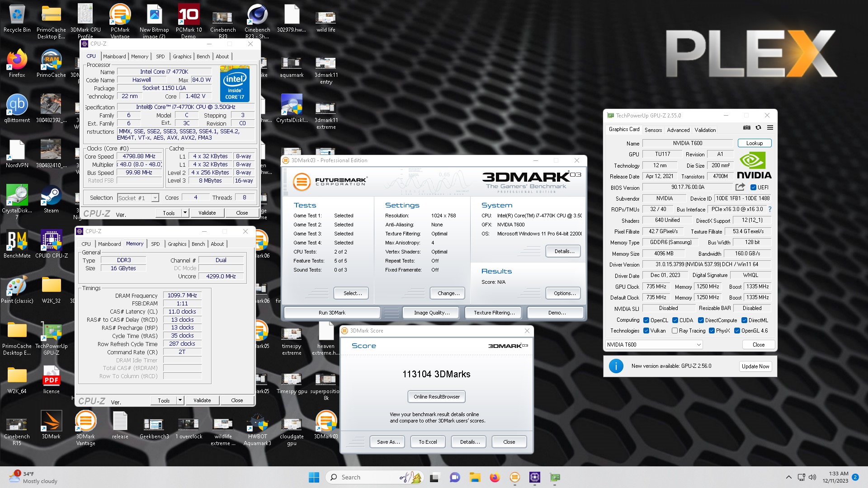Launch 3DMark Vantage desktop icon
This screenshot has height=488, width=868.
click(85, 428)
